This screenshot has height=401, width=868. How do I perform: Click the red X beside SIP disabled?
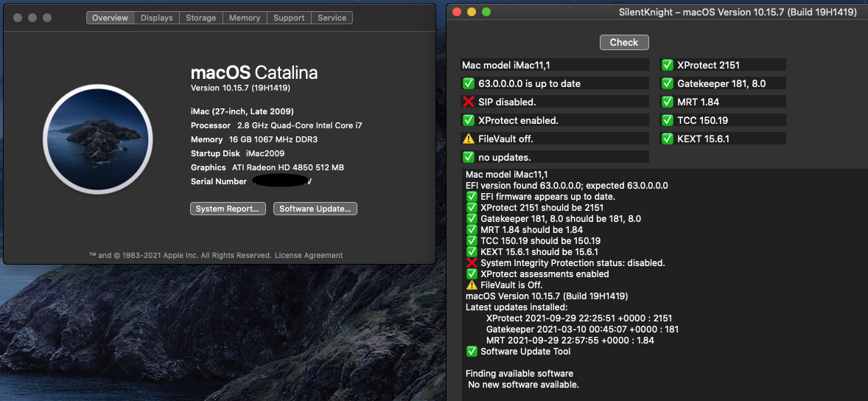(x=469, y=102)
